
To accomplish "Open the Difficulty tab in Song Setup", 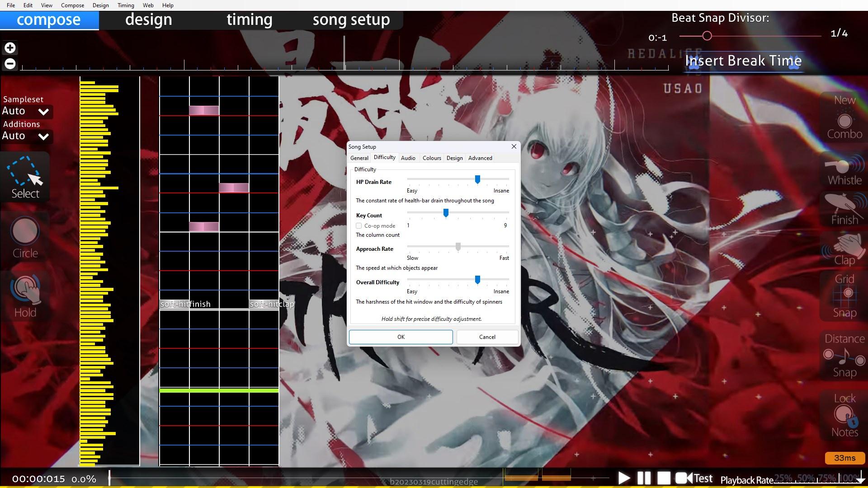I will 385,157.
